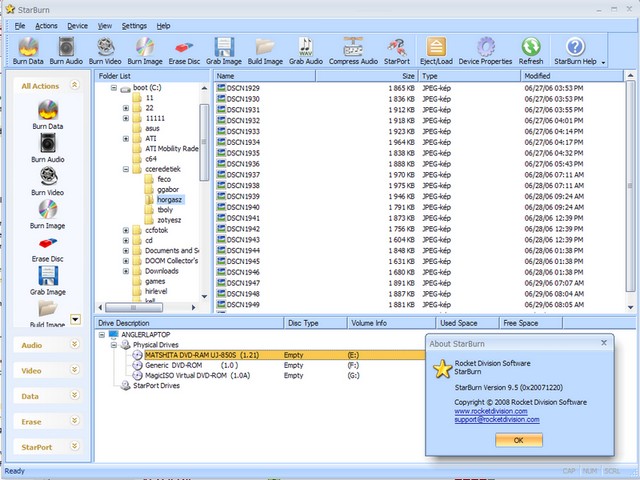Click the StarPort Drives icon in the drive tree
This screenshot has height=480, width=640.
(125, 386)
